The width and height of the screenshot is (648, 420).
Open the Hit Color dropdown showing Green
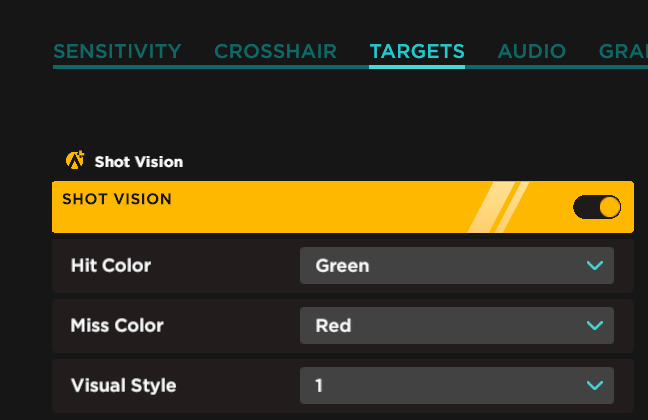[x=456, y=266]
